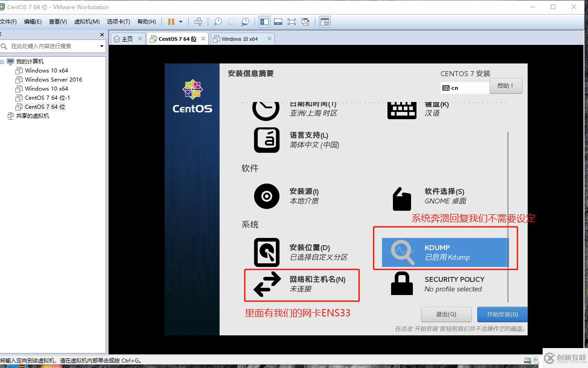Click the installer summary vertical scrollbar
Screen dimensions: 588x368
tap(508, 217)
